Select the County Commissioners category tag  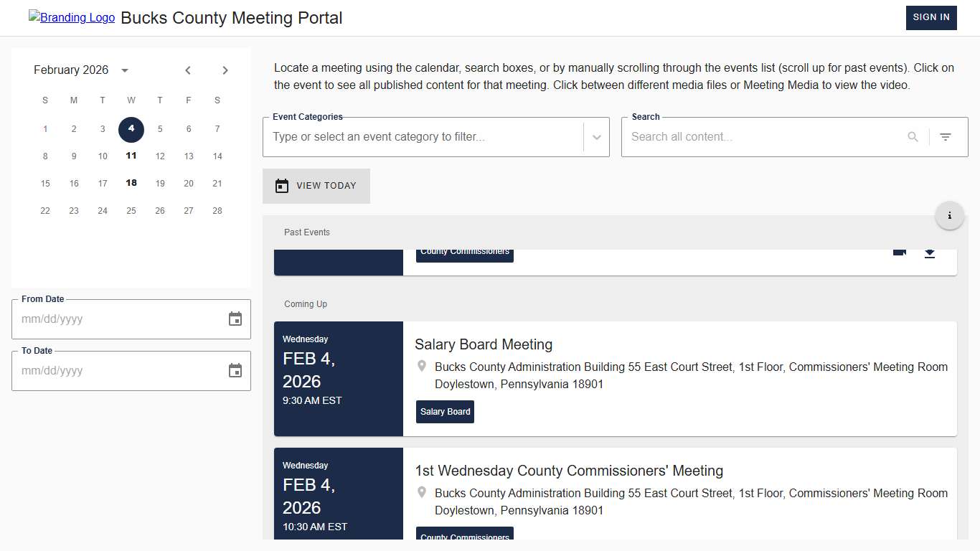tap(464, 250)
